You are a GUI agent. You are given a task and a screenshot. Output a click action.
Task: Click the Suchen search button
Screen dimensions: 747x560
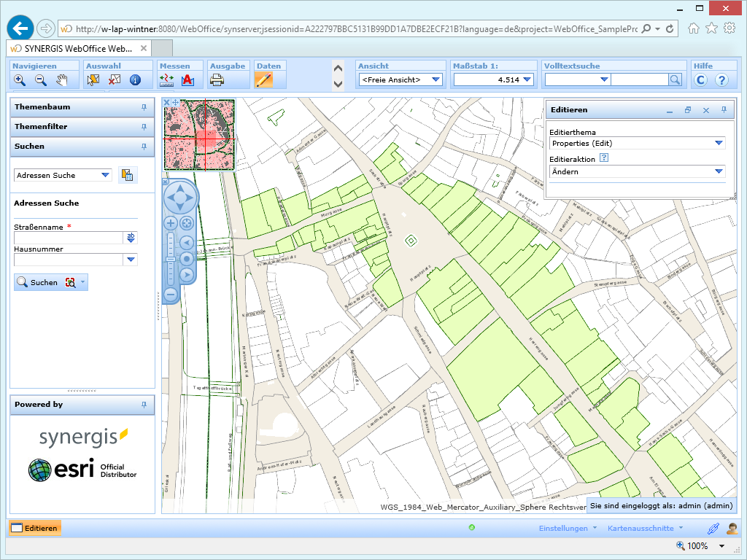(x=38, y=282)
